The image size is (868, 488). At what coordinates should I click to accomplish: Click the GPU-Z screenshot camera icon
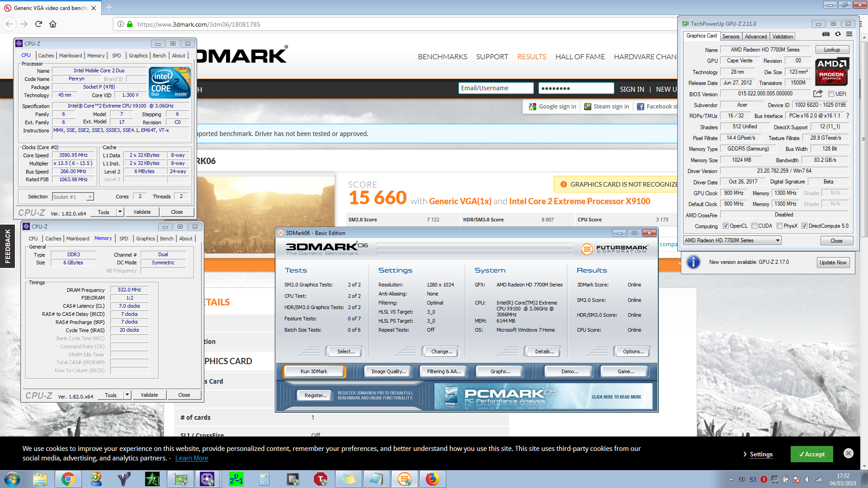pos(826,35)
